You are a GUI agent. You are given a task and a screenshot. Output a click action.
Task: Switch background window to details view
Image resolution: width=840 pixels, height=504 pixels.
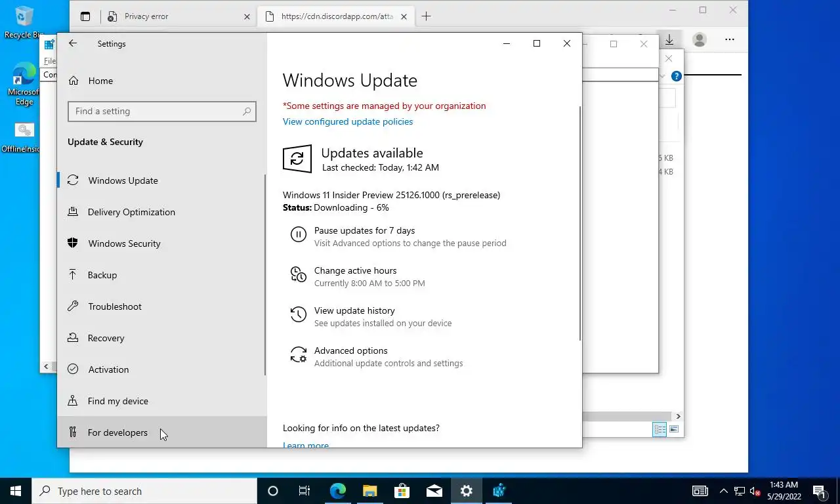(660, 430)
